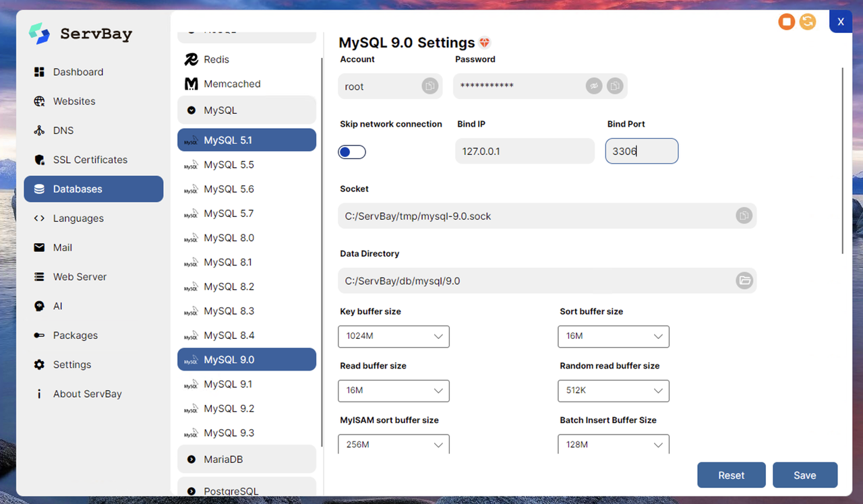Select Memcached in the list
The height and width of the screenshot is (504, 863).
click(247, 84)
